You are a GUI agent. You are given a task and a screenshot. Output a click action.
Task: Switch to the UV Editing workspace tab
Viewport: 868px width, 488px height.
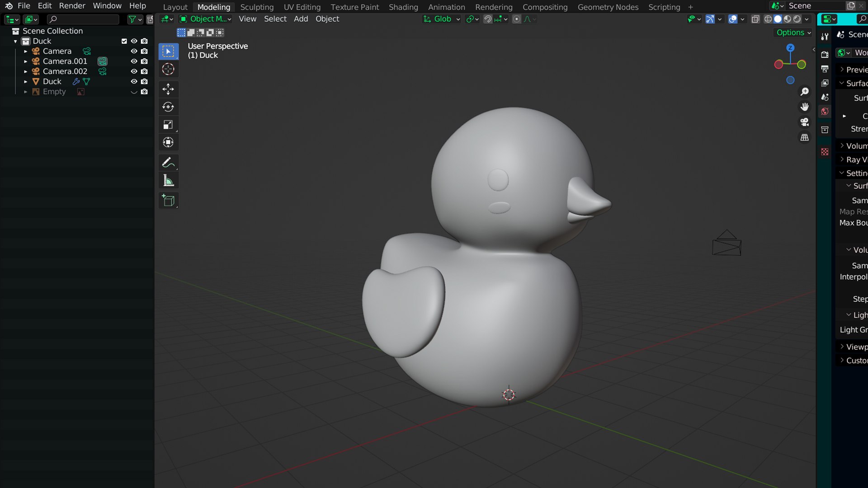tap(302, 7)
